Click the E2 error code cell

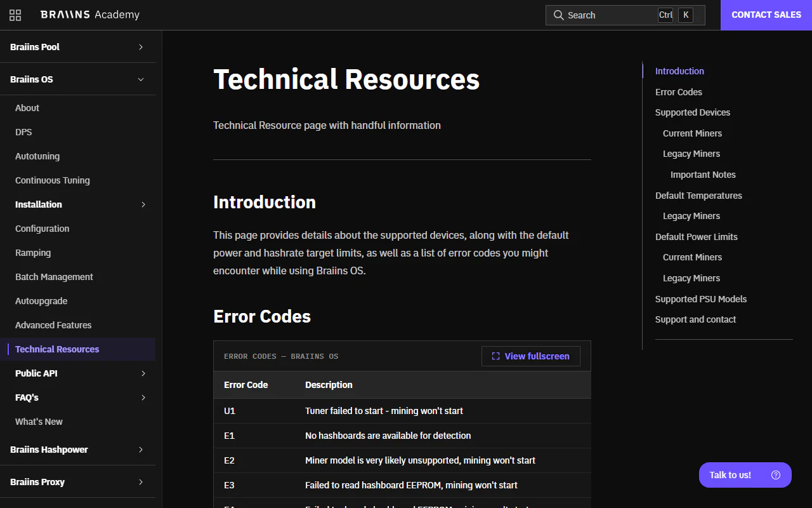click(229, 460)
